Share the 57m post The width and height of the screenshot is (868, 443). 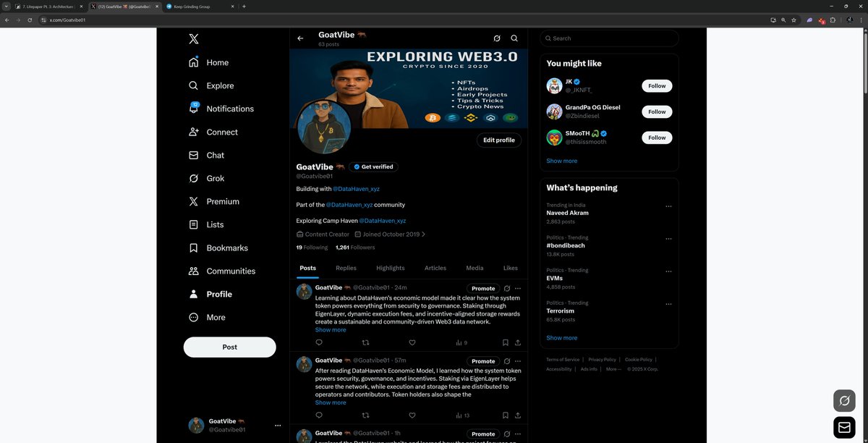[x=518, y=415]
